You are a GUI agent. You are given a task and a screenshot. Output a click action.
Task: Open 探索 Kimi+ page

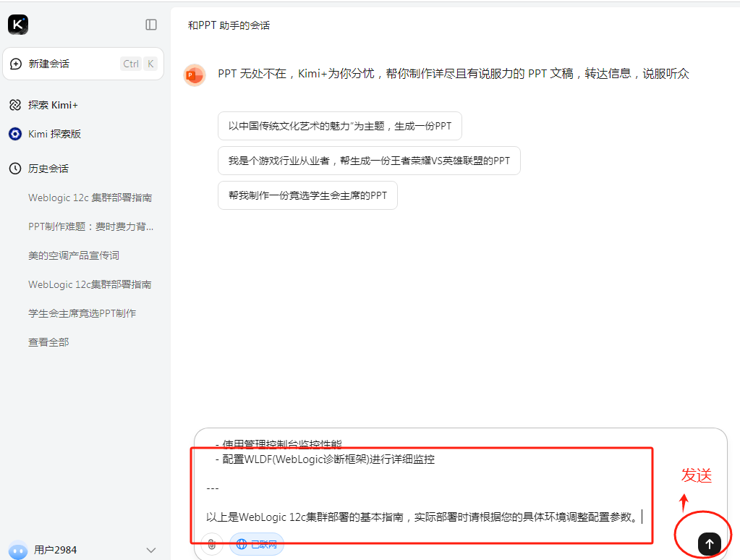click(53, 105)
